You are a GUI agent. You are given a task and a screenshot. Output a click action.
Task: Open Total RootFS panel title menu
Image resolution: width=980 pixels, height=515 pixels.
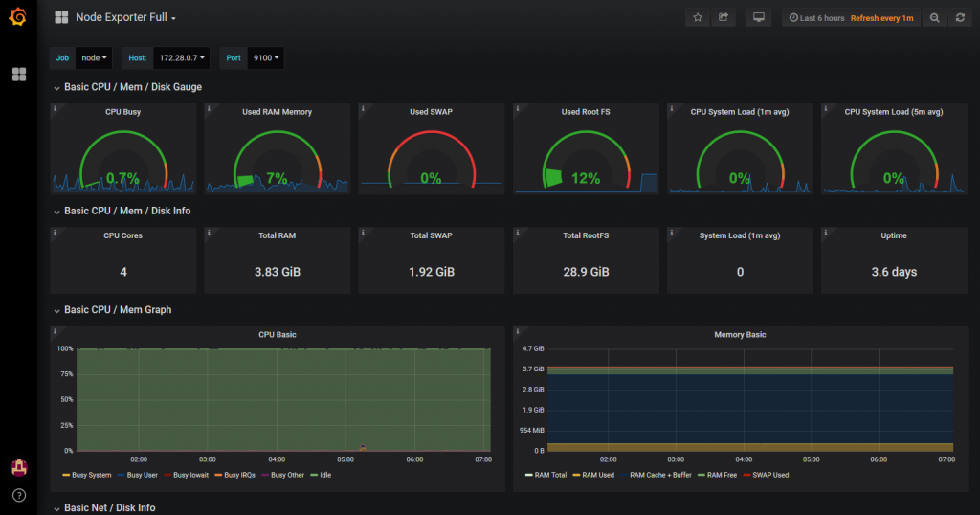[x=586, y=235]
